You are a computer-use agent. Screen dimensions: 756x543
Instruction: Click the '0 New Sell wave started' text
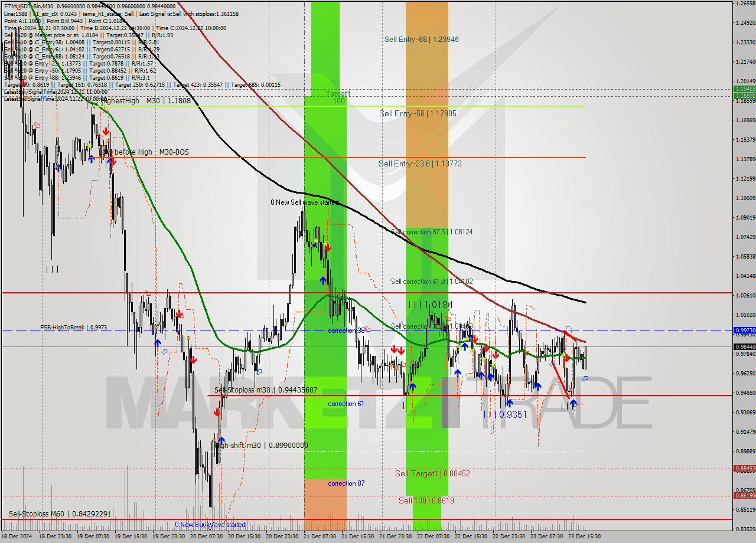[x=305, y=202]
